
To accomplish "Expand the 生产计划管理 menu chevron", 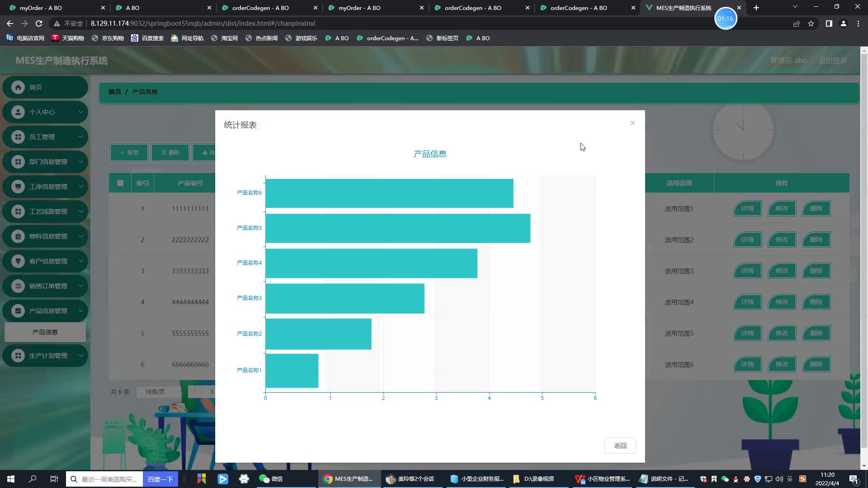I will 80,356.
